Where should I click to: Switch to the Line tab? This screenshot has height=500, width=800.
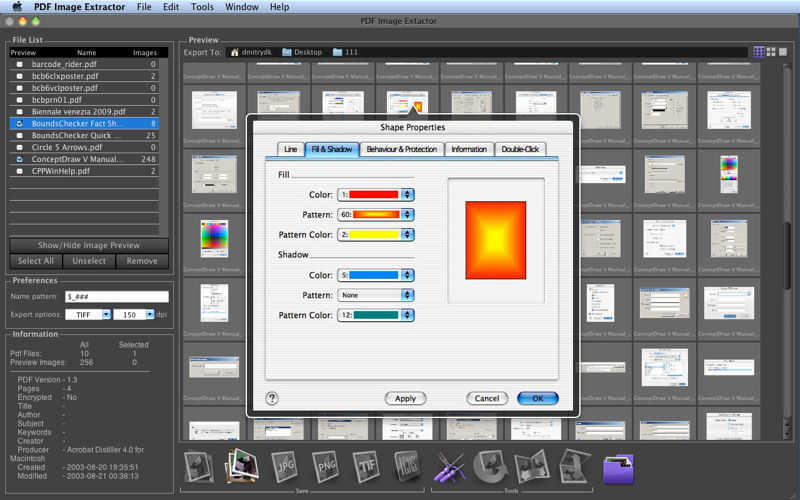tap(290, 149)
